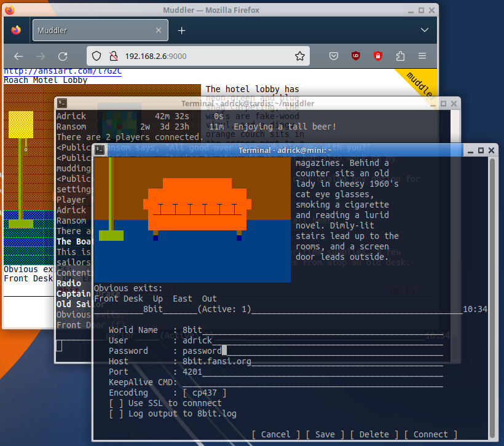Minimize the Firefox window
The width and height of the screenshot is (504, 446).
(411, 10)
